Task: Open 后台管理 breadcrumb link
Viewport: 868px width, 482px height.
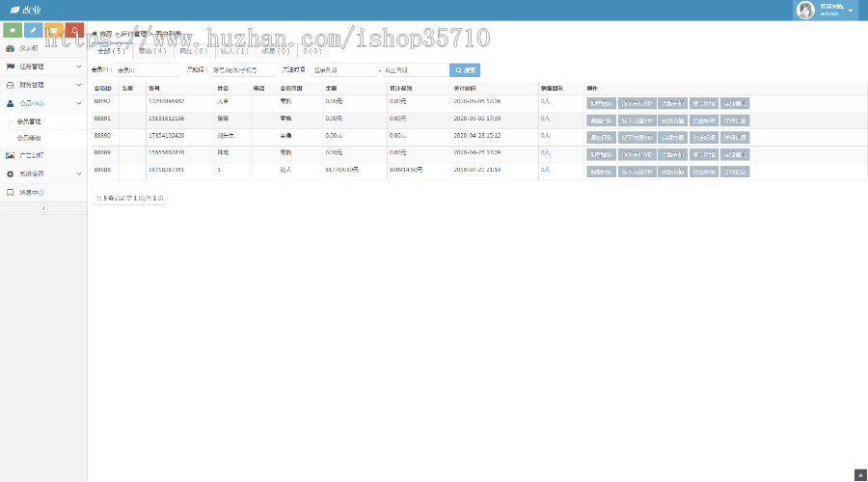Action: (x=133, y=34)
